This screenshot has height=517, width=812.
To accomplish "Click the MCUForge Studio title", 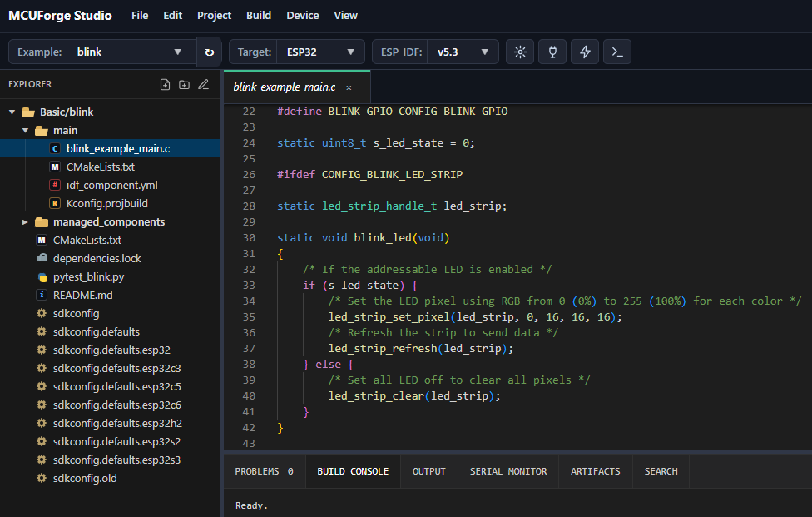I will tap(60, 16).
